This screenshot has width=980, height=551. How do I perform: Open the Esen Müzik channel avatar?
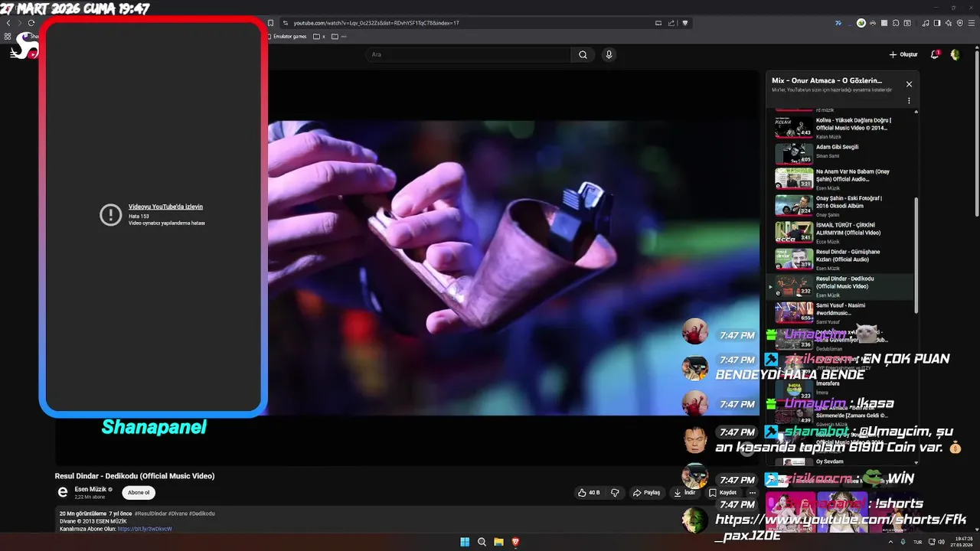tap(63, 492)
